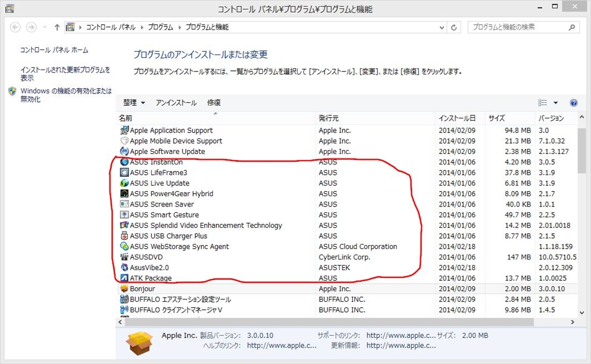
Task: Click the 修復 toolbar button
Action: tap(214, 103)
